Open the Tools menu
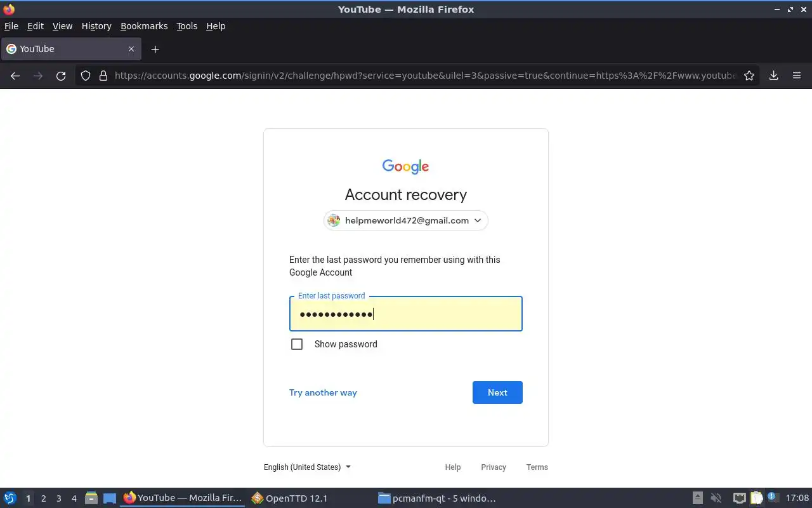The width and height of the screenshot is (812, 508). point(187,26)
